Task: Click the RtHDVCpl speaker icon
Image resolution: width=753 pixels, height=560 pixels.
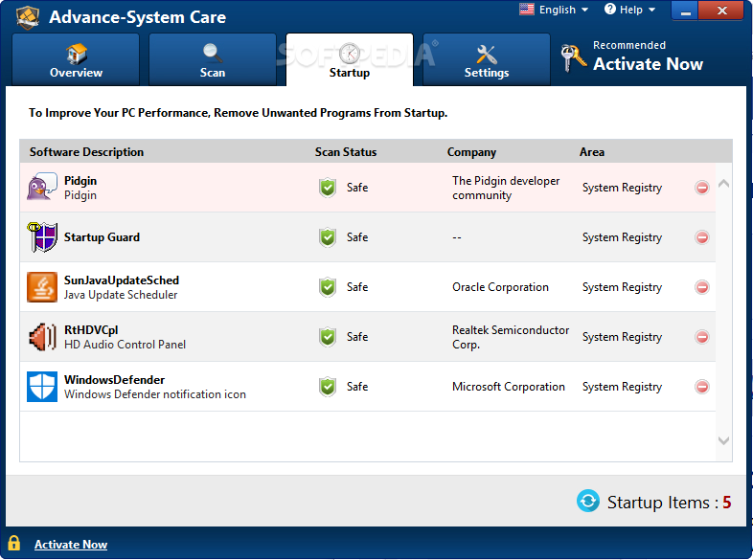Action: (x=42, y=337)
